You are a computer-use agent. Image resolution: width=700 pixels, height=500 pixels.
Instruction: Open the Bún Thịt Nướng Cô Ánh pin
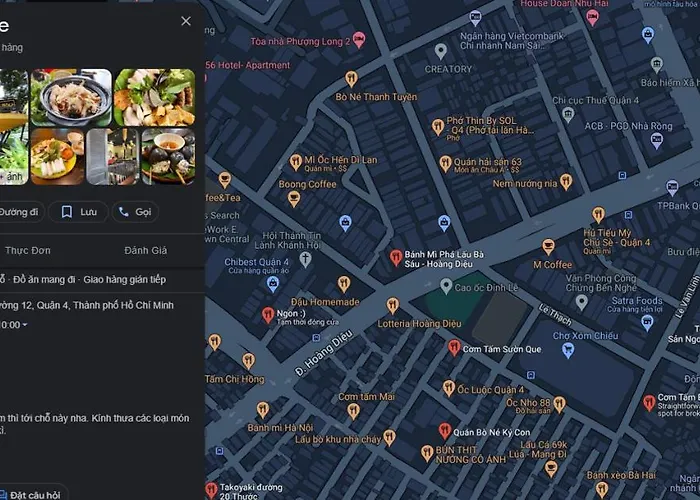427,453
